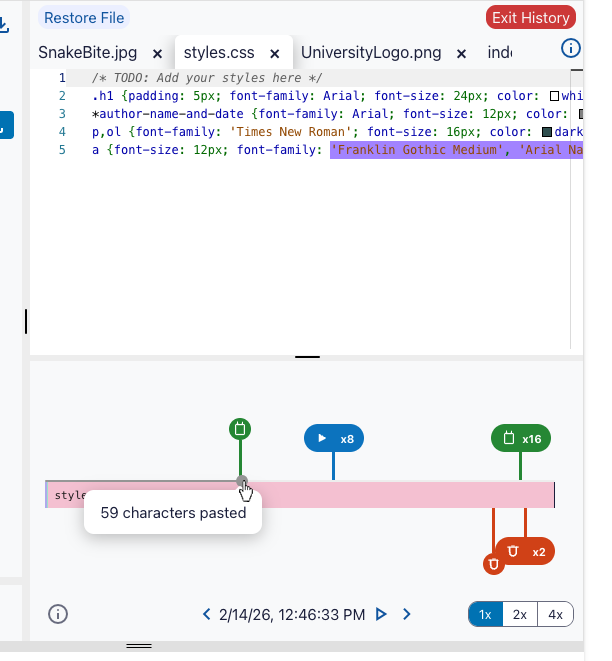Screen dimensions: 612x661
Task: Set playback speed to 4x
Action: (x=556, y=615)
